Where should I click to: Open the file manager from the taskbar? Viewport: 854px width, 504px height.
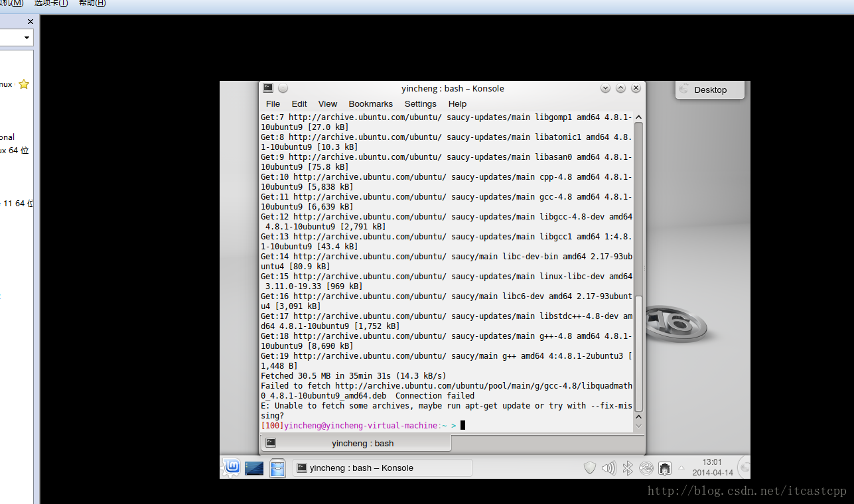point(277,468)
